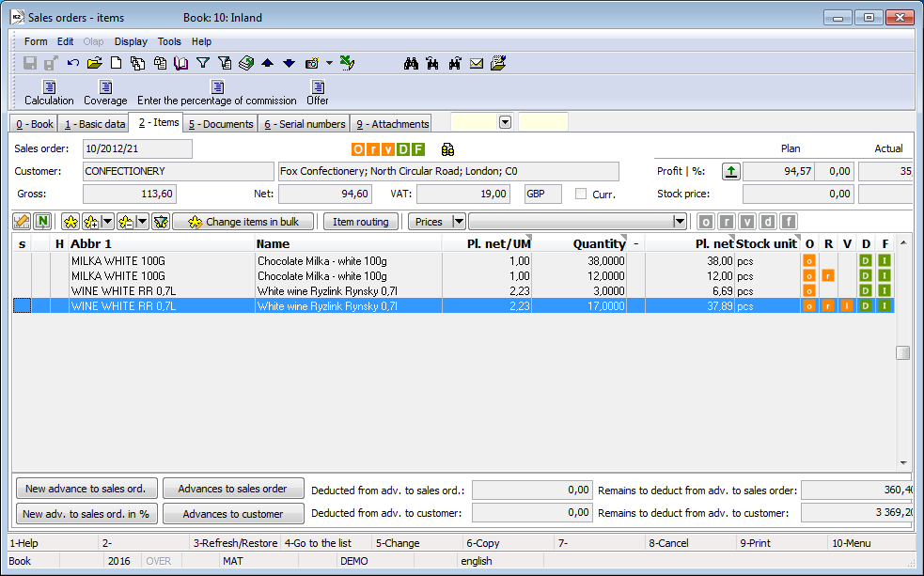Open the wide combo box next to Prices
The width and height of the screenshot is (924, 576).
(680, 222)
